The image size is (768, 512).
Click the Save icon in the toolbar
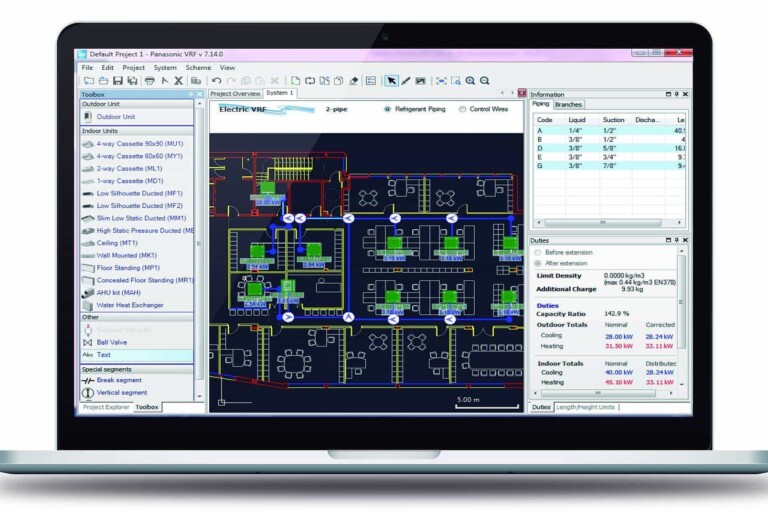point(118,81)
